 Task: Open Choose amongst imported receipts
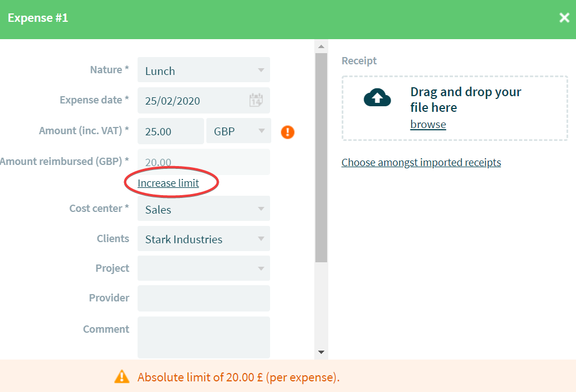click(421, 162)
